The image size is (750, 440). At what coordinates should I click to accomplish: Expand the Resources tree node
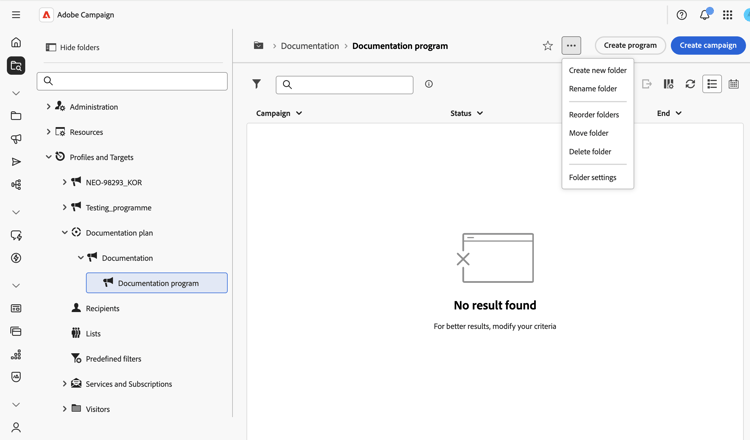click(48, 132)
